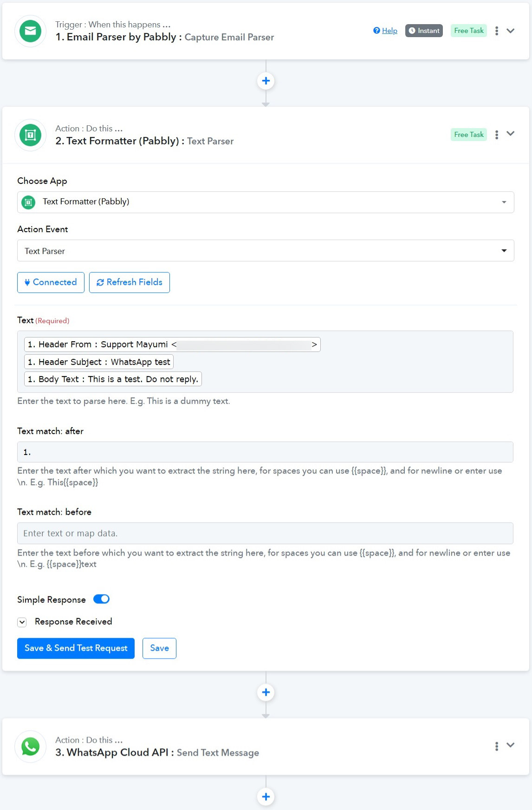
Task: Click Save & Send Test Request button
Action: [76, 648]
